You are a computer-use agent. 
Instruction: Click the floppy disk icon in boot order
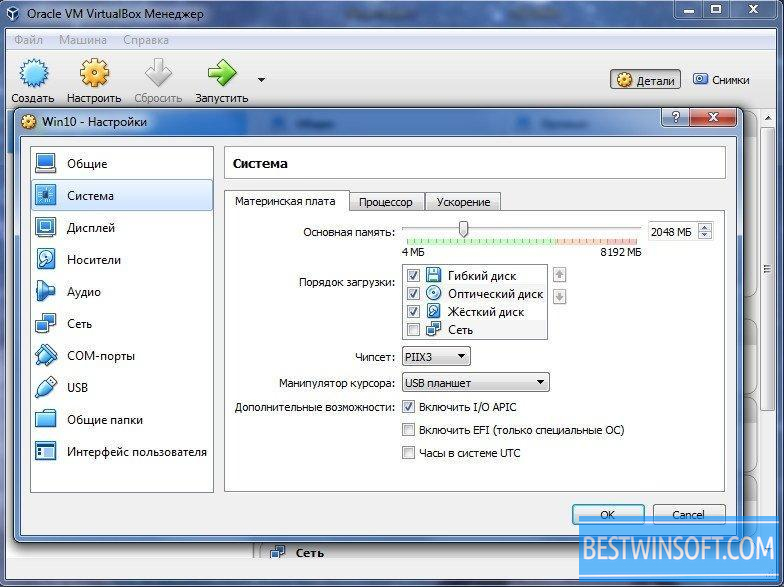point(434,274)
